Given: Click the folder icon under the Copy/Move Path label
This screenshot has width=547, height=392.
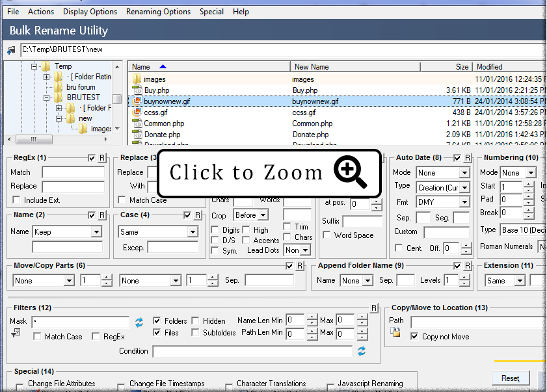Looking at the screenshot, I should (395, 332).
